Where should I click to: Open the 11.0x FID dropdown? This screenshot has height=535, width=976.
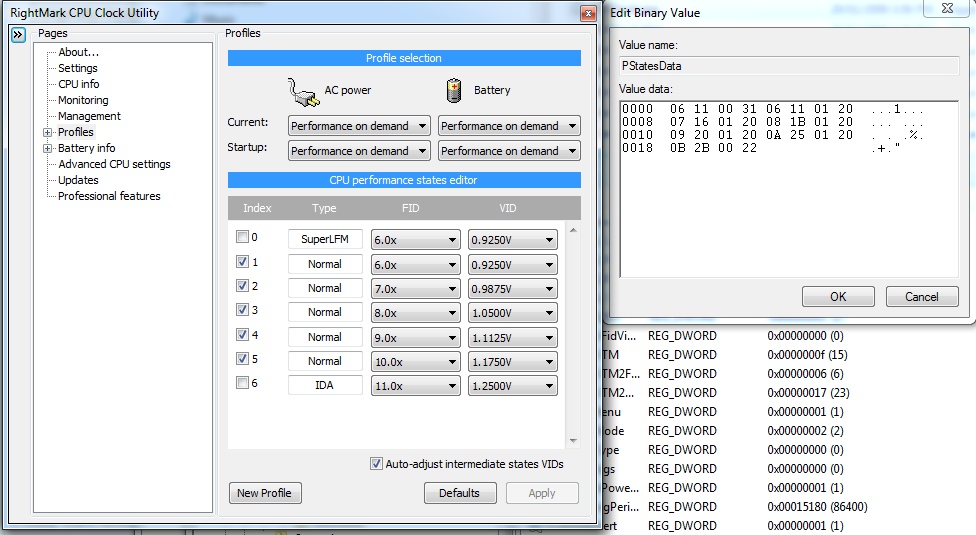coord(415,386)
